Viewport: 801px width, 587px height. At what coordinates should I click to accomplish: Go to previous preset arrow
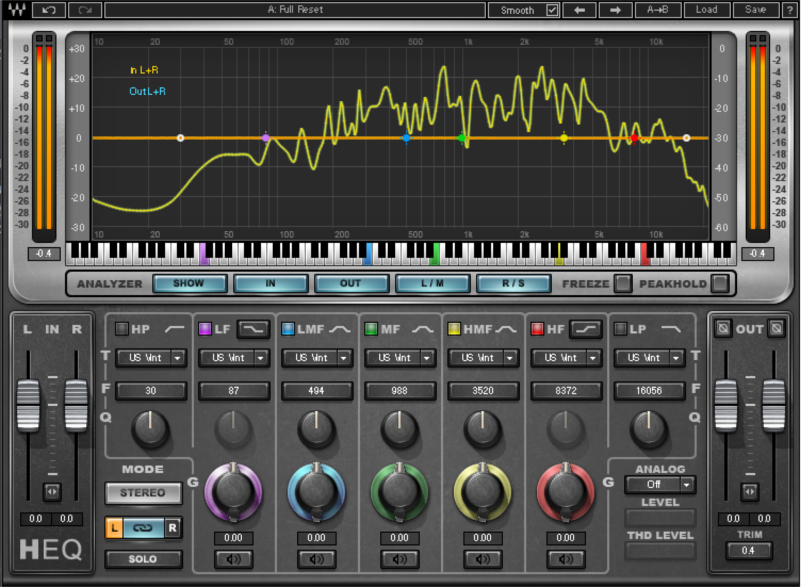pos(579,10)
